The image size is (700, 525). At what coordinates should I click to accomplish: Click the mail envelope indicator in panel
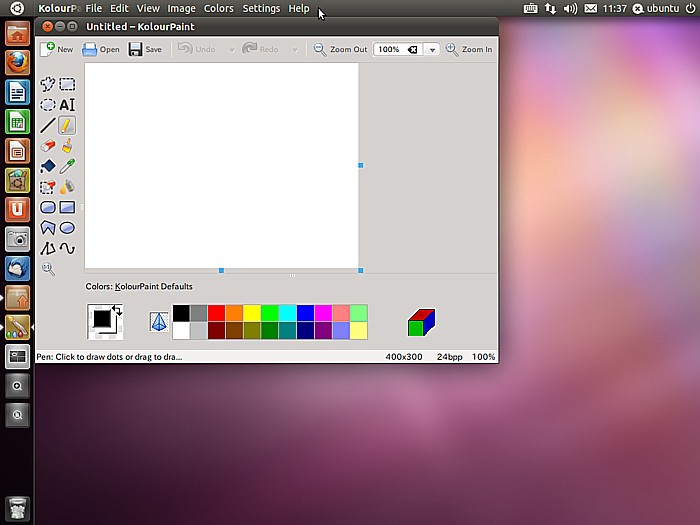point(591,8)
